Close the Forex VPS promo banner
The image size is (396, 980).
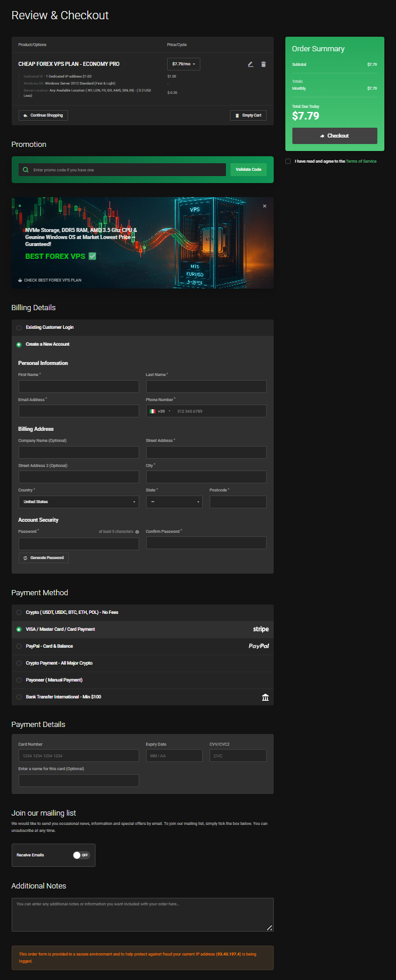(264, 206)
